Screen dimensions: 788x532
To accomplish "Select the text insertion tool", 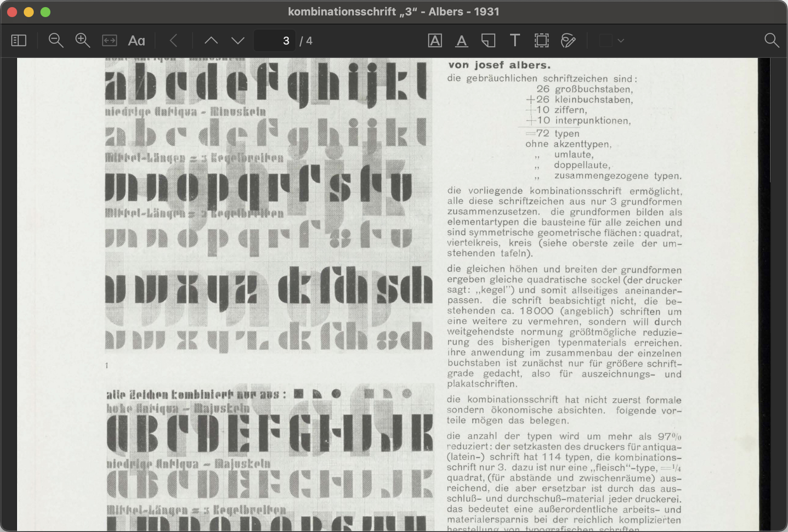I will (x=515, y=41).
